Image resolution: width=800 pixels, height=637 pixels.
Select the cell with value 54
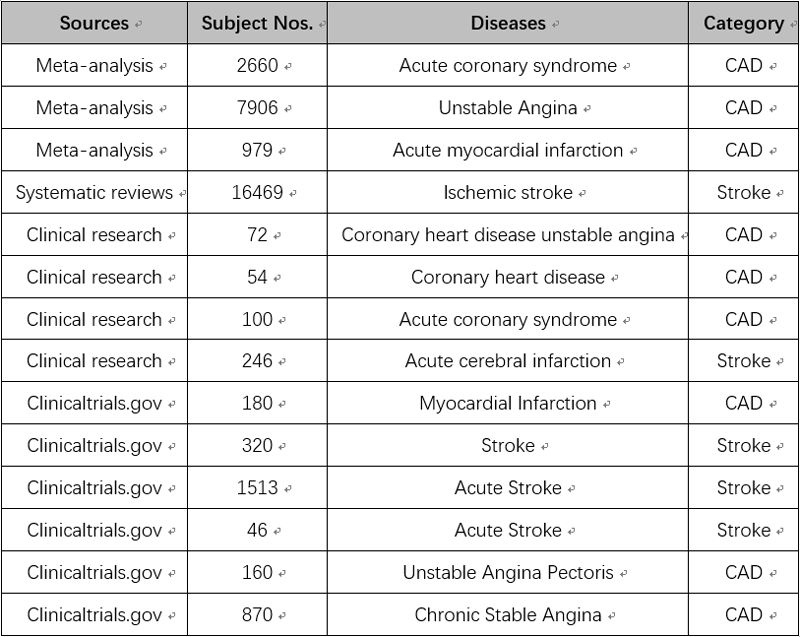(258, 277)
